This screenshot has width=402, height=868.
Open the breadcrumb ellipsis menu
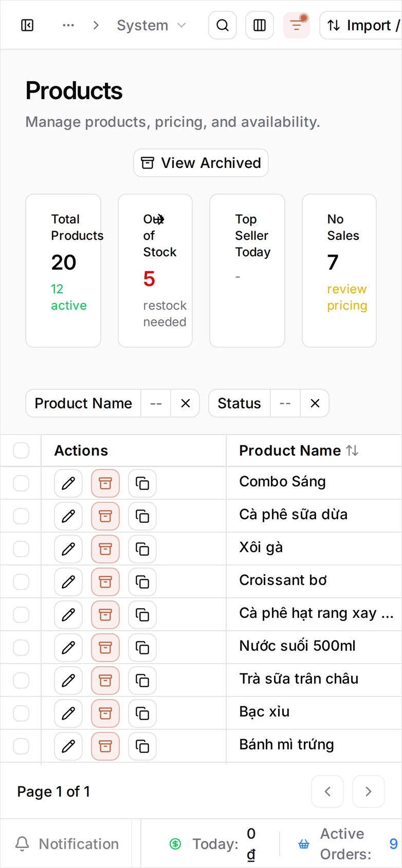tap(68, 25)
